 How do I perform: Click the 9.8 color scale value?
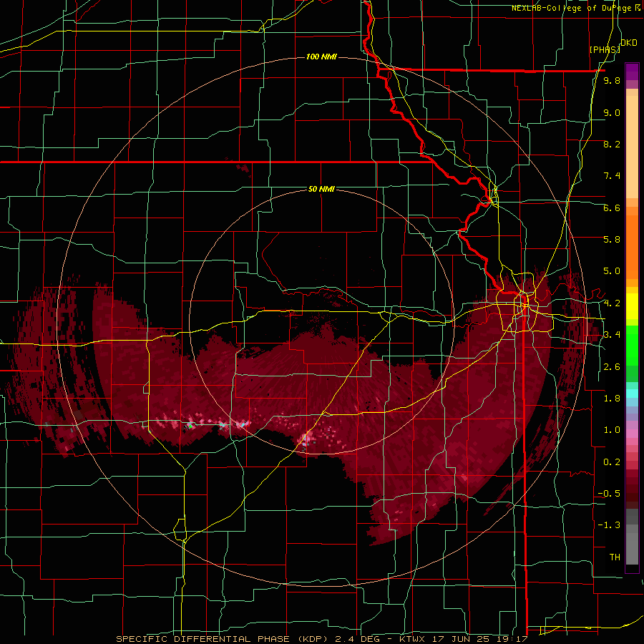click(612, 81)
